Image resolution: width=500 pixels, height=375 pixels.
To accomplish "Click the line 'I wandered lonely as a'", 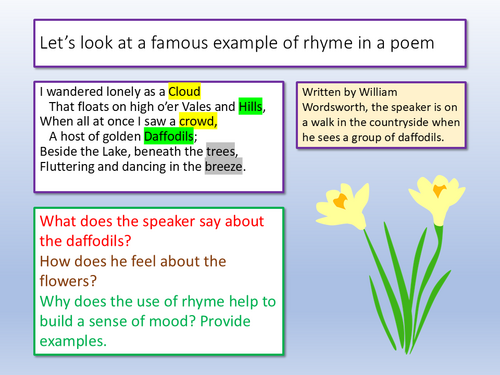I will [x=102, y=92].
